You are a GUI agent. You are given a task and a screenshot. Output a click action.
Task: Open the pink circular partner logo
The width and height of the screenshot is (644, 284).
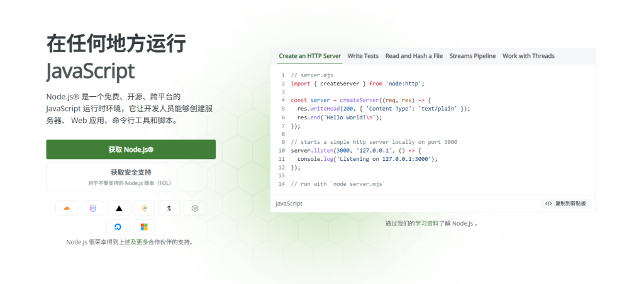[x=93, y=209]
